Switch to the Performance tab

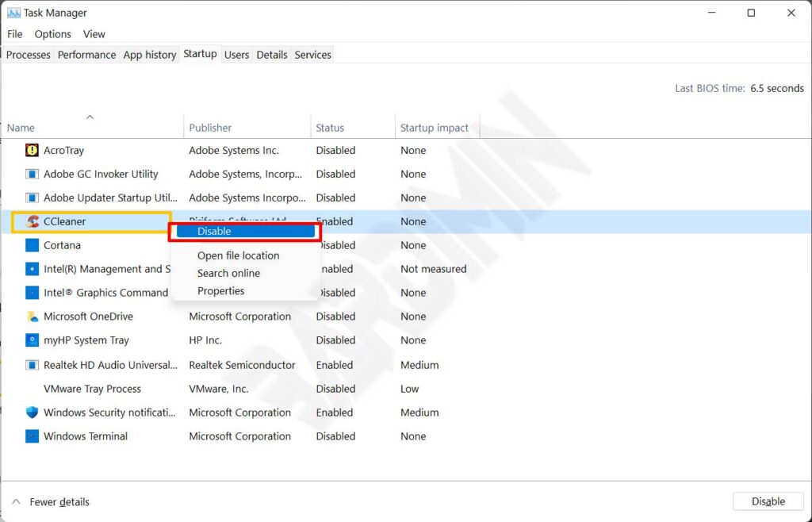86,55
